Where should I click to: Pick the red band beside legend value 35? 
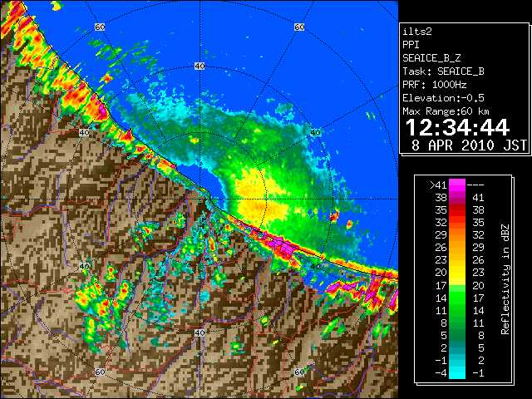[457, 210]
